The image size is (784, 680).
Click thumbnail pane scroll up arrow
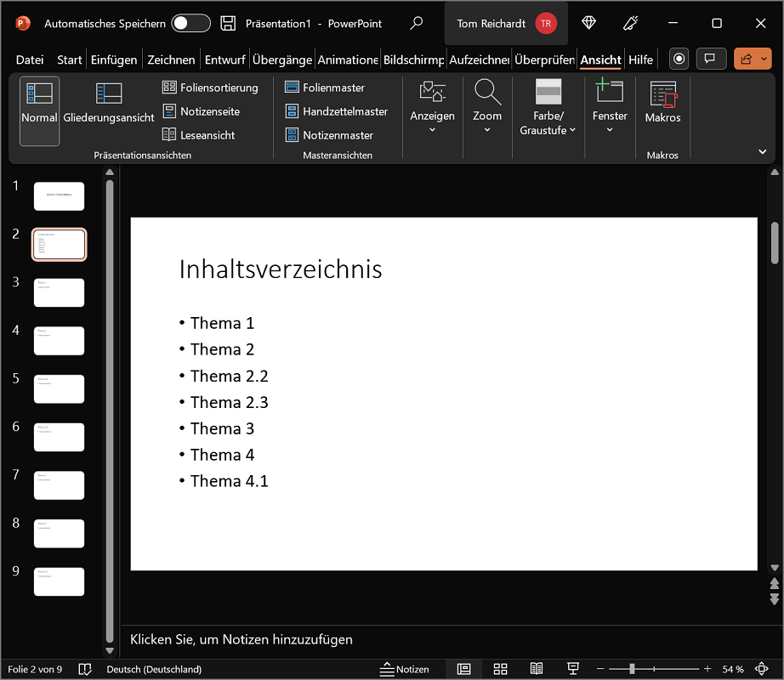(110, 173)
